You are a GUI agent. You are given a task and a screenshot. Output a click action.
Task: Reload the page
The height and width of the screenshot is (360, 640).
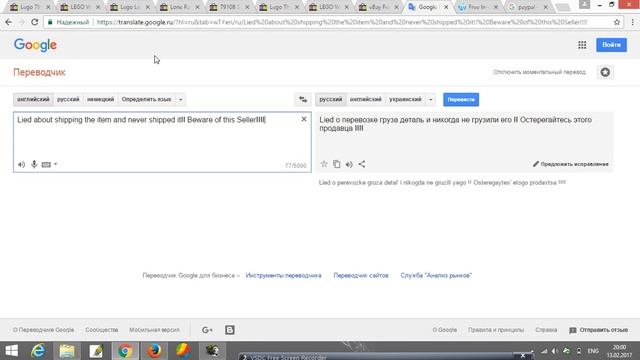pyautogui.click(x=35, y=22)
